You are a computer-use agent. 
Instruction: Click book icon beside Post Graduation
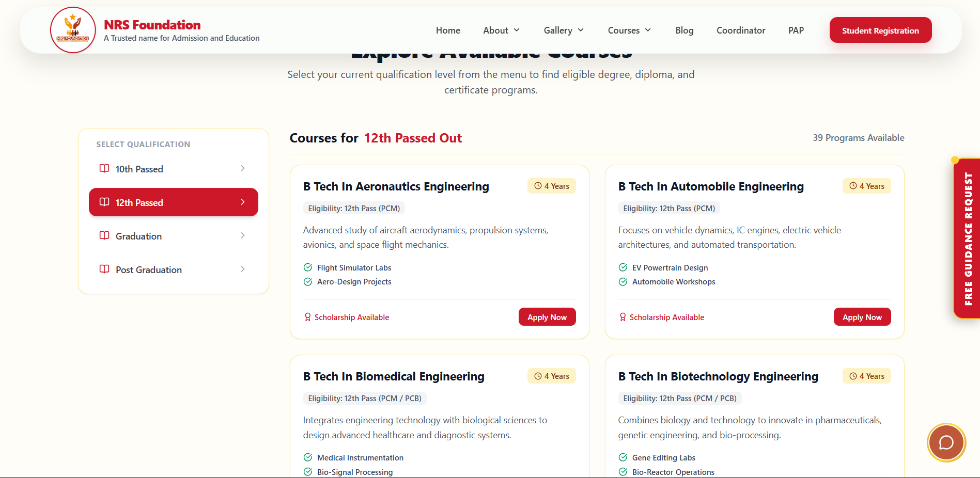104,269
